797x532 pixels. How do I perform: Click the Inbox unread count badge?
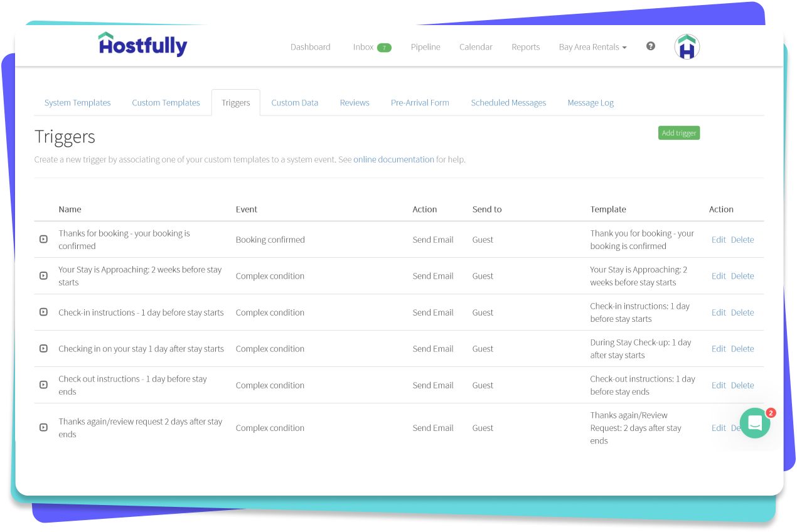[384, 48]
